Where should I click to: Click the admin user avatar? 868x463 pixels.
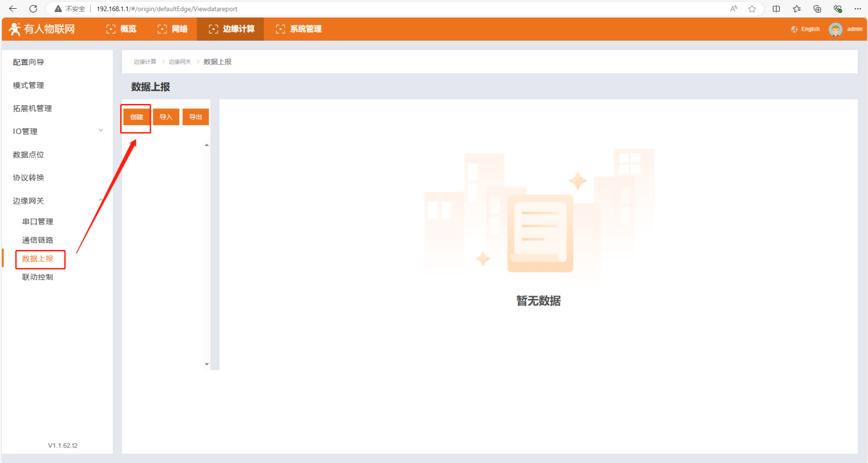pyautogui.click(x=835, y=29)
